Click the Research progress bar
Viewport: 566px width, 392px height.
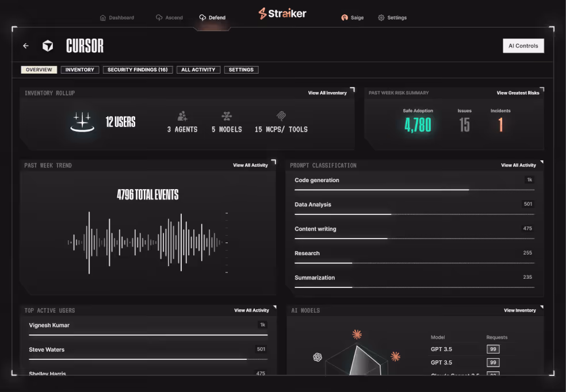click(x=414, y=263)
